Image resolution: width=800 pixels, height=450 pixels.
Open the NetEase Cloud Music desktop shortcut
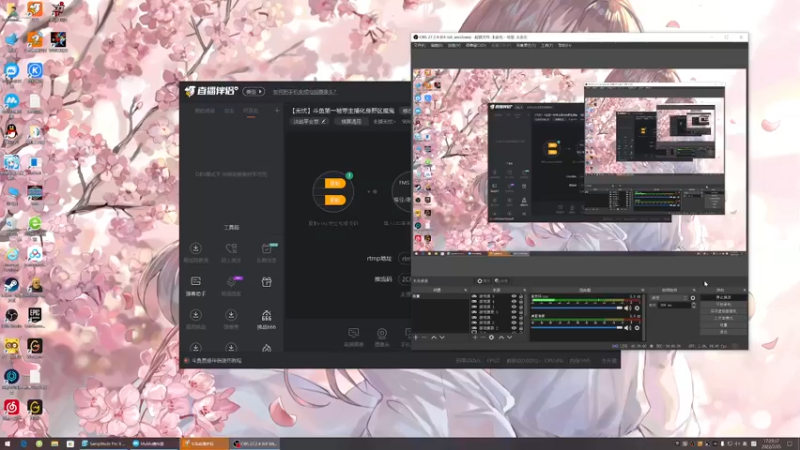(11, 407)
